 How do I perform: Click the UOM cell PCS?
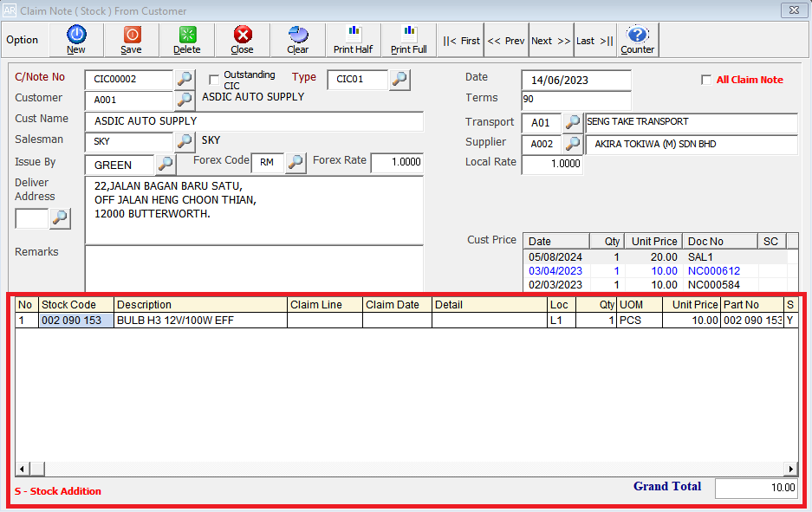point(640,321)
